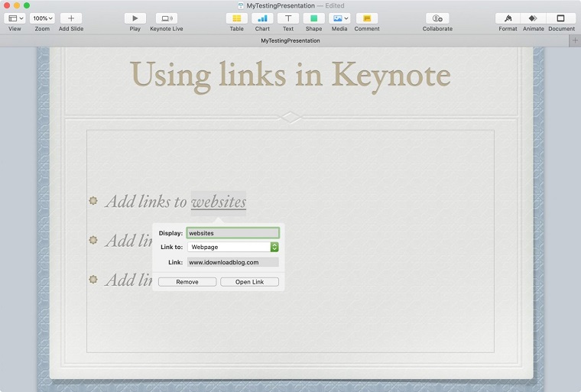Open the Link to Webpage dropdown
This screenshot has height=392, width=581.
tap(233, 247)
